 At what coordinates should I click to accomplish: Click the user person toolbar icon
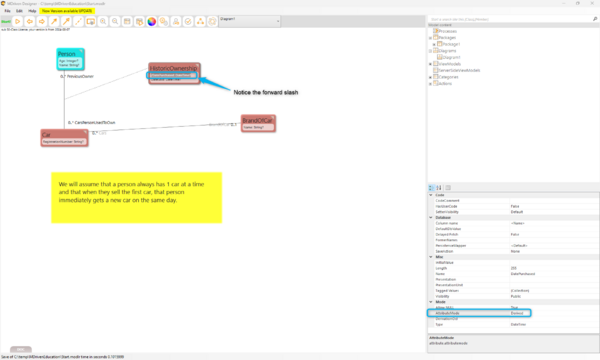[x=176, y=21]
